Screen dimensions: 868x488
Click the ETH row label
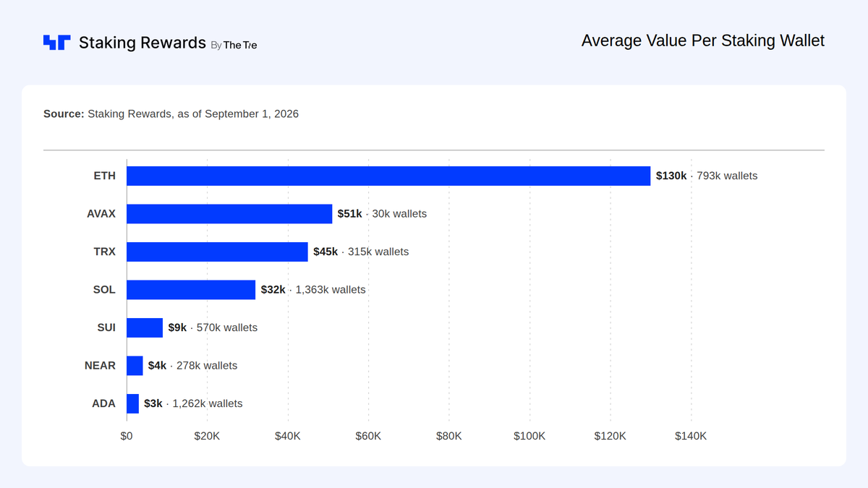click(105, 176)
